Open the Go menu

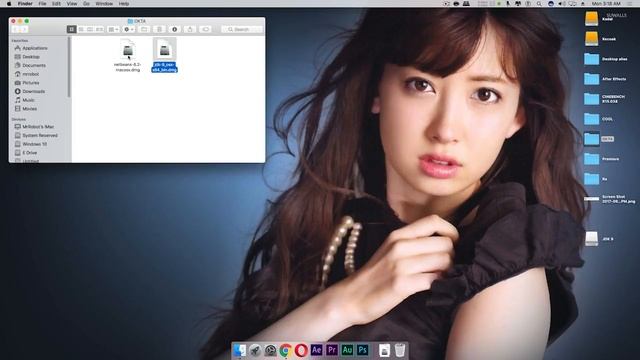pyautogui.click(x=86, y=3)
